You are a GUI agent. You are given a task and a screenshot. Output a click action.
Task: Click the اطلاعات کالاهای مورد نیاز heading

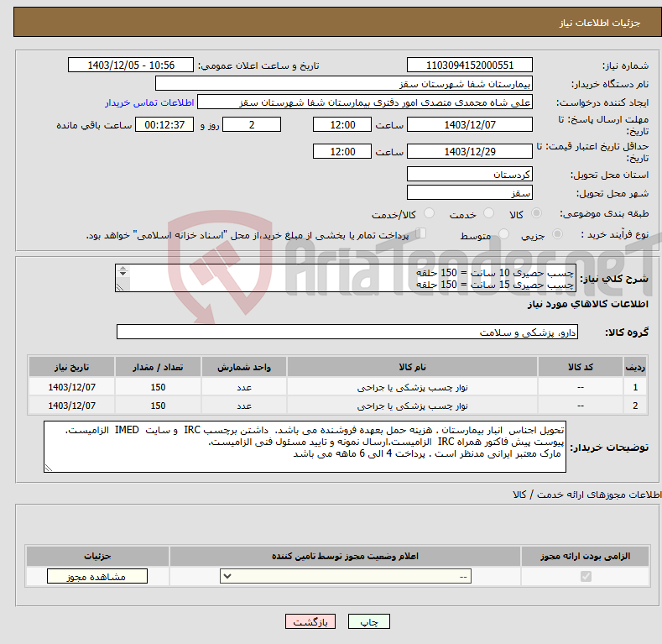(x=587, y=304)
